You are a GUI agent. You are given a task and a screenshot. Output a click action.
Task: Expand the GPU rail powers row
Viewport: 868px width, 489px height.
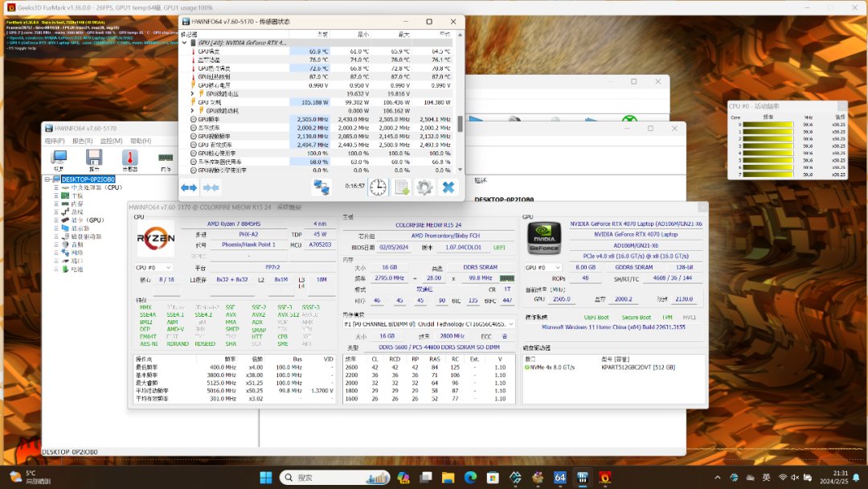tap(193, 111)
